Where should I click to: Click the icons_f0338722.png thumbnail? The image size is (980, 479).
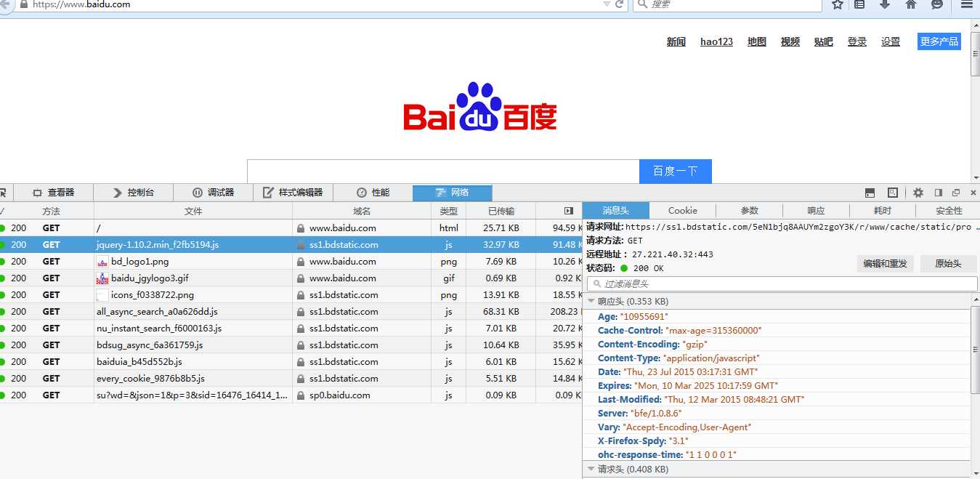[102, 295]
